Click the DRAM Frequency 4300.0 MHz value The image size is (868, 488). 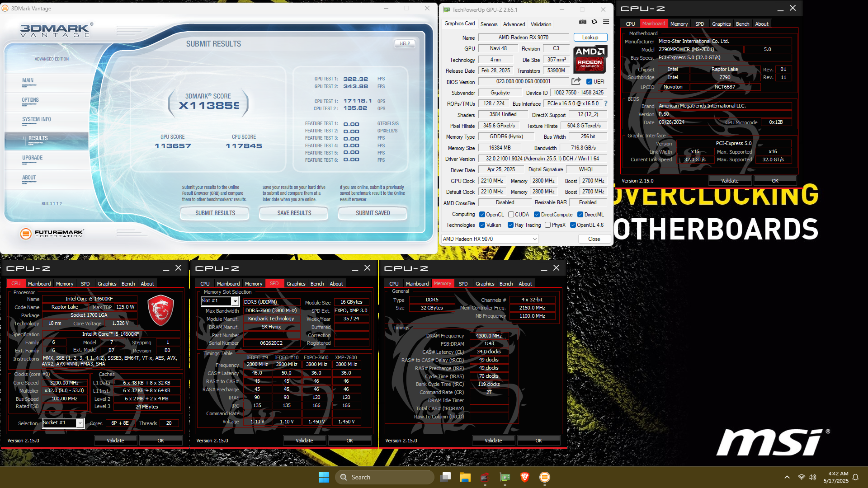489,336
